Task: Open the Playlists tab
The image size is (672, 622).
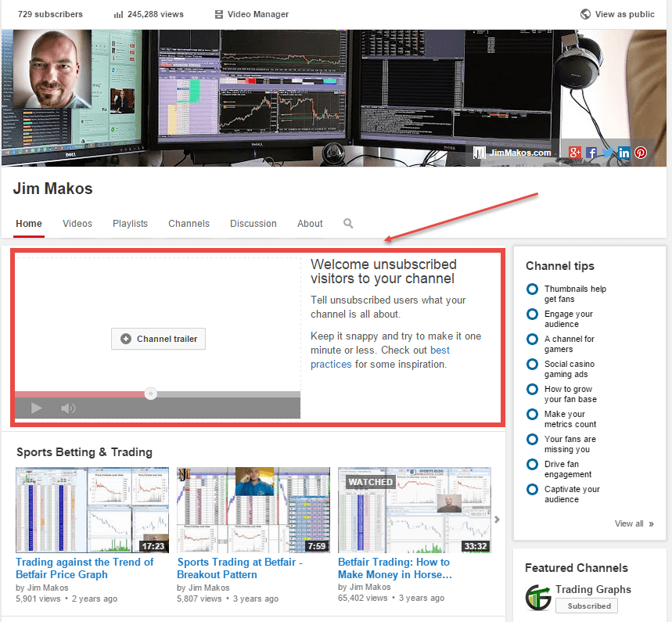Action: (131, 224)
